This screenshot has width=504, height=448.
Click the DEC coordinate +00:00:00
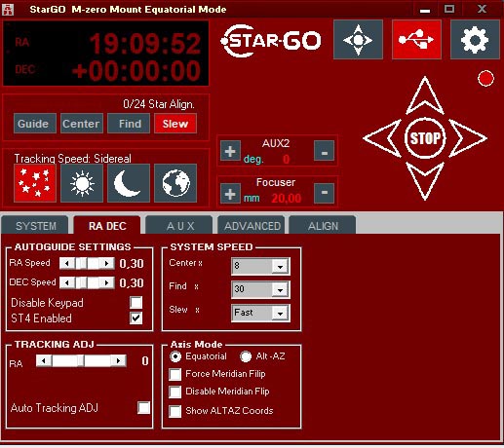click(136, 70)
